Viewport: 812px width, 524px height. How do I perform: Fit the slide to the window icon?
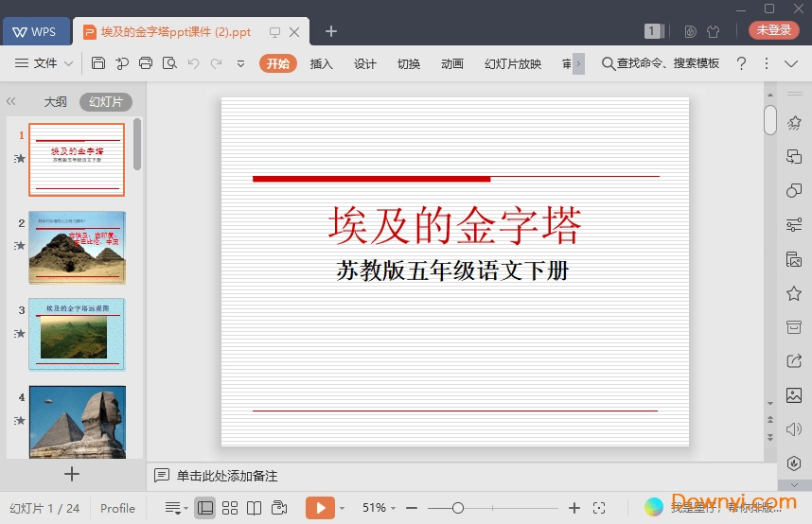coord(599,508)
